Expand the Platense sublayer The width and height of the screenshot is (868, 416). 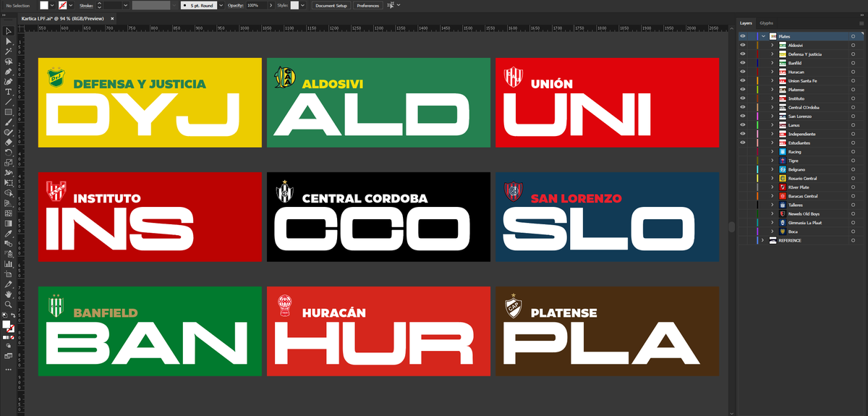pos(773,90)
